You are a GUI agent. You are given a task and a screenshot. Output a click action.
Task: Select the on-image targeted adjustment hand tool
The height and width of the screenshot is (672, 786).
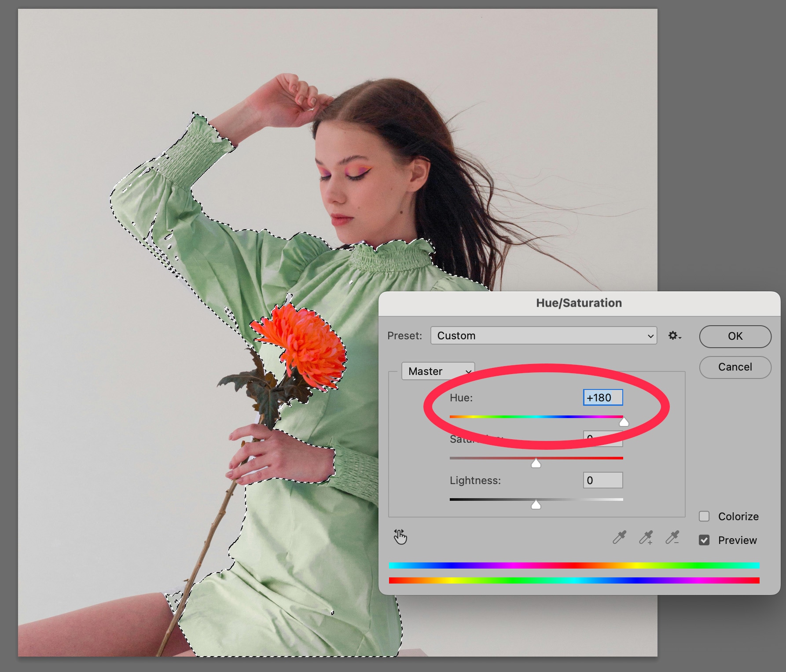[x=400, y=537]
